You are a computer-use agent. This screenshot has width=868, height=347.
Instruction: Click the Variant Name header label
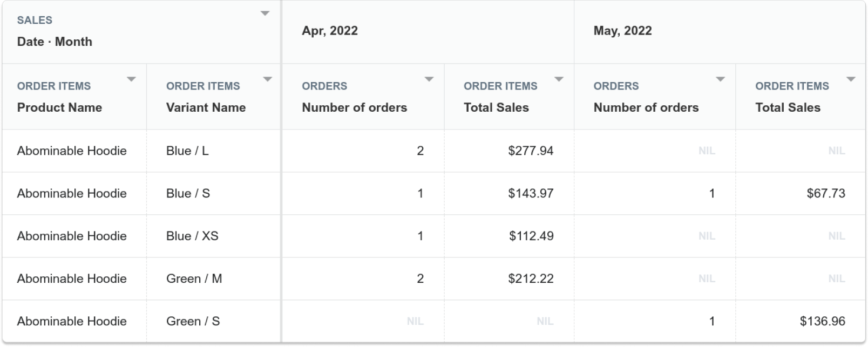pyautogui.click(x=206, y=107)
